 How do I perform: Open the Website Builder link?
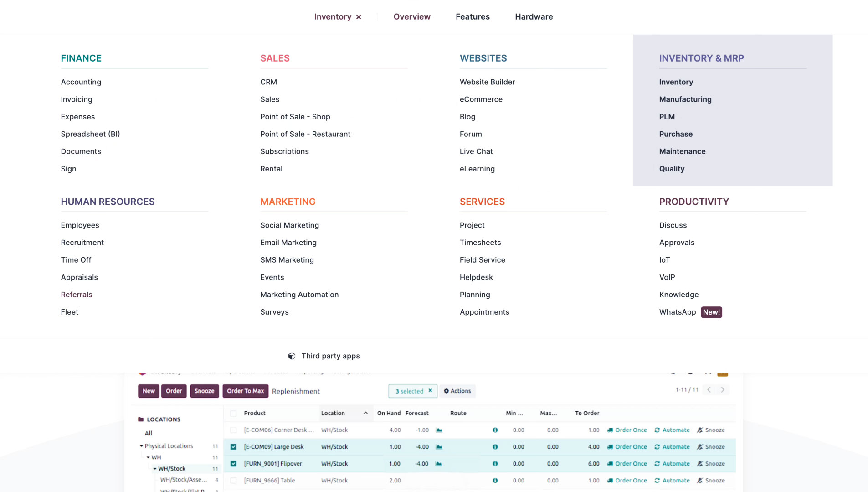pos(487,82)
